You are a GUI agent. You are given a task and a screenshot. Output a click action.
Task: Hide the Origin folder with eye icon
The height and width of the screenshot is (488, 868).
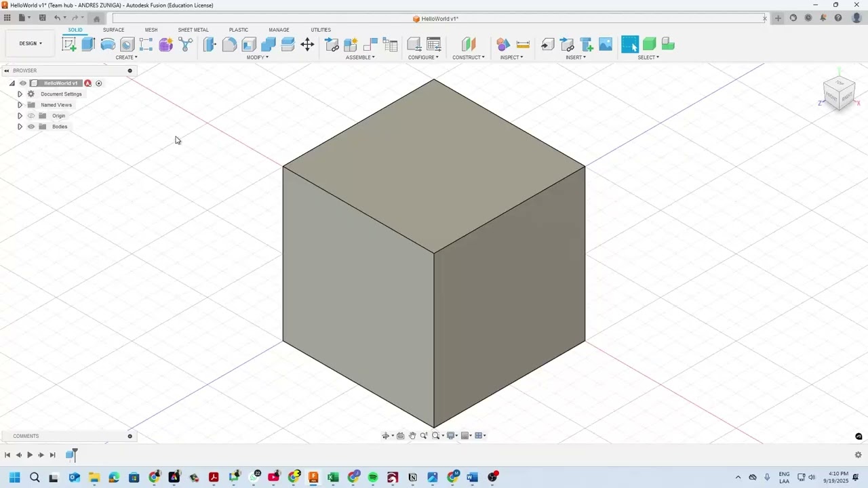pyautogui.click(x=31, y=116)
